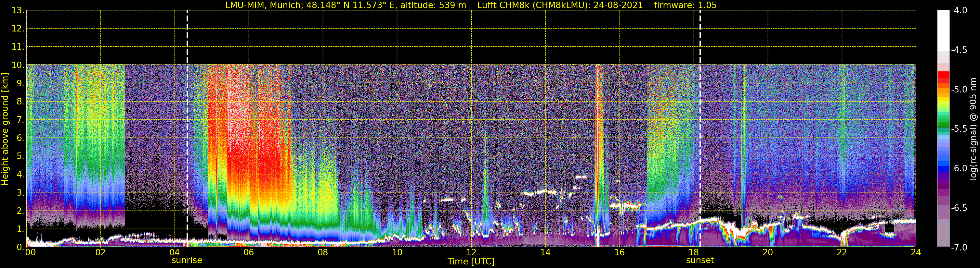The height and width of the screenshot is (268, 980).
Task: Click the '3.' tick on the height axis
Action: click(x=20, y=193)
